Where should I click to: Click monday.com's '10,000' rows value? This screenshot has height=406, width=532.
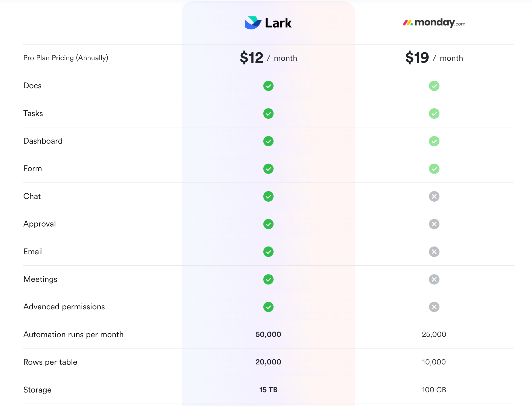pyautogui.click(x=434, y=362)
